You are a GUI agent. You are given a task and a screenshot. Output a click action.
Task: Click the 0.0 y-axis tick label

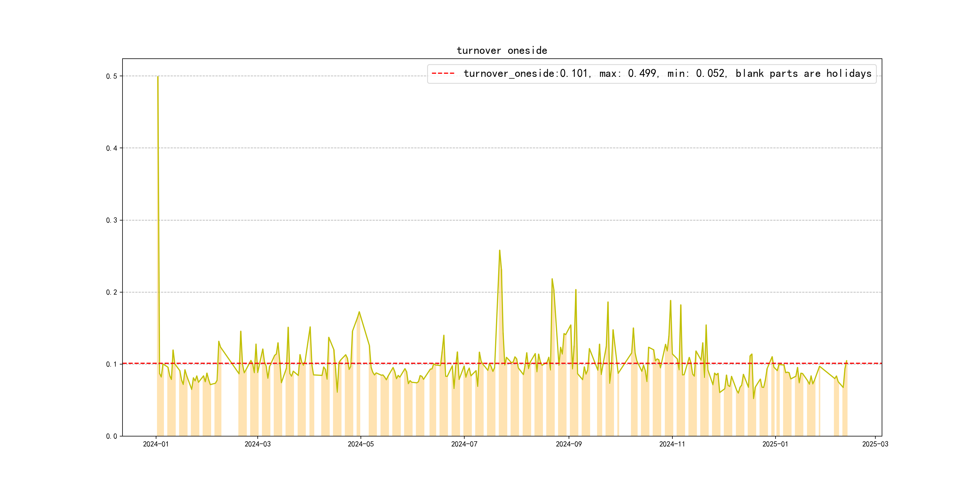tap(112, 436)
